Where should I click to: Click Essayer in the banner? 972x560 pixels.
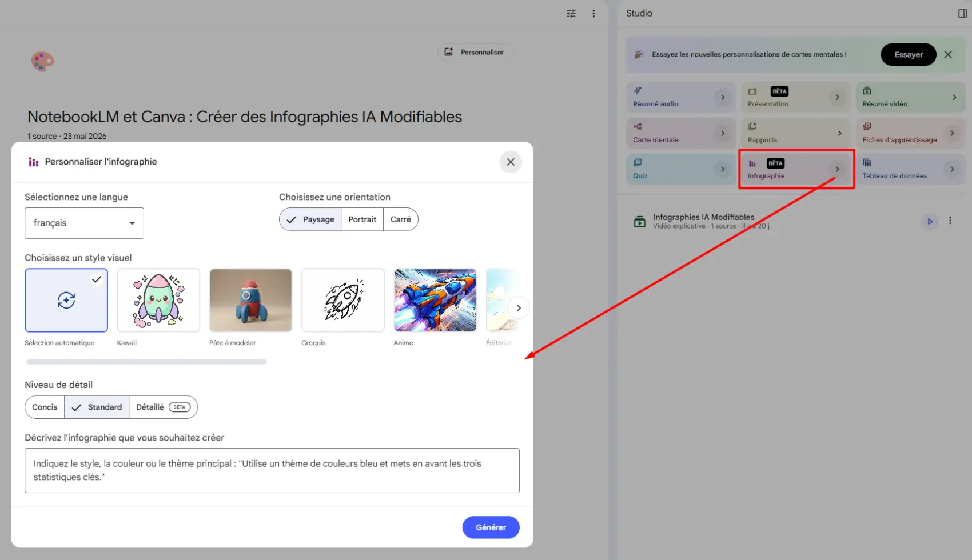(x=908, y=54)
